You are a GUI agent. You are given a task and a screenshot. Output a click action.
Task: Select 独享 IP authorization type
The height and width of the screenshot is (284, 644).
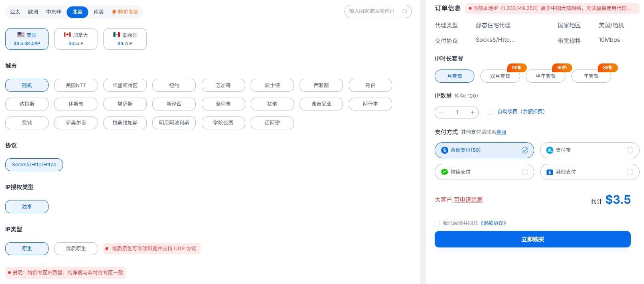(27, 207)
